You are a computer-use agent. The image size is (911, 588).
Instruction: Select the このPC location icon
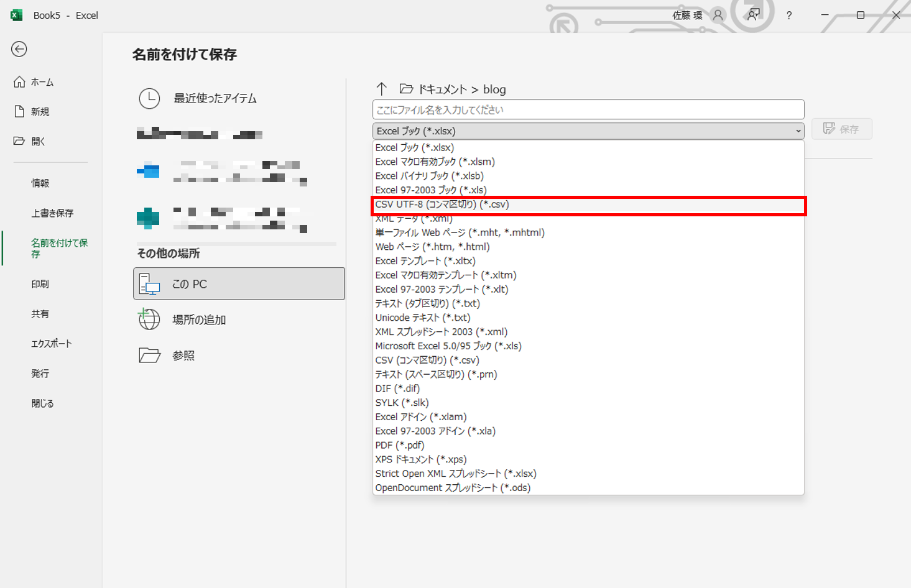click(149, 283)
